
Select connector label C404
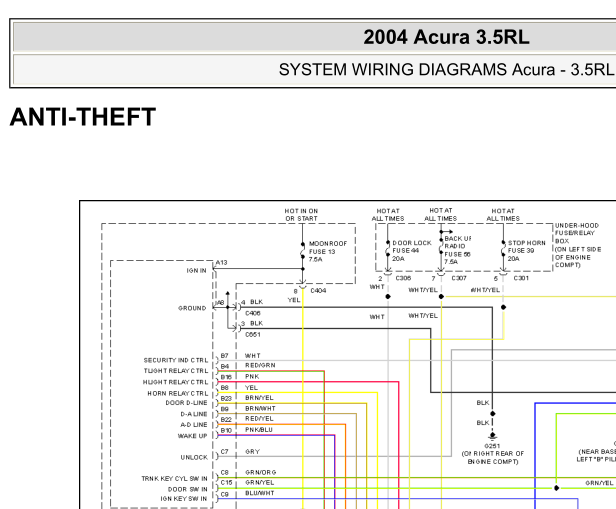[318, 291]
